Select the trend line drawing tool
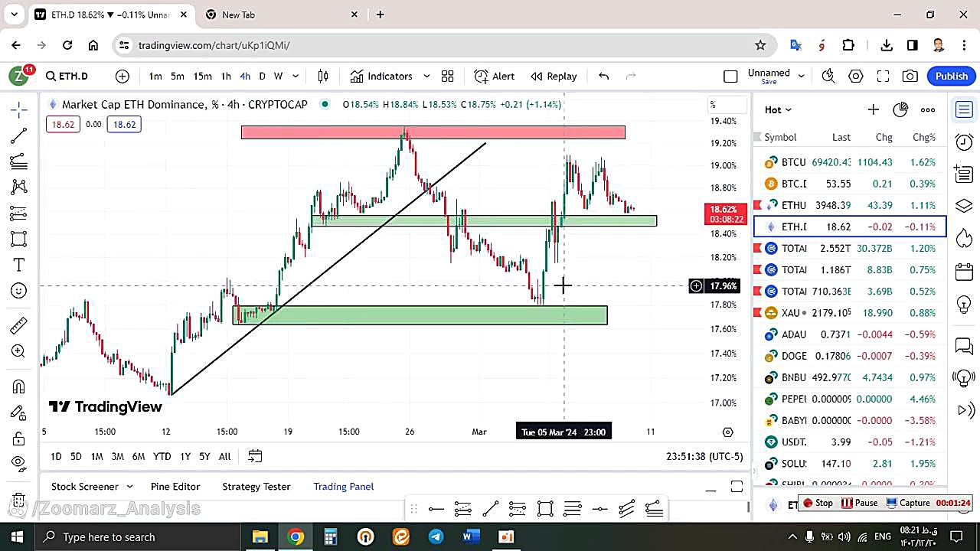 (x=19, y=135)
